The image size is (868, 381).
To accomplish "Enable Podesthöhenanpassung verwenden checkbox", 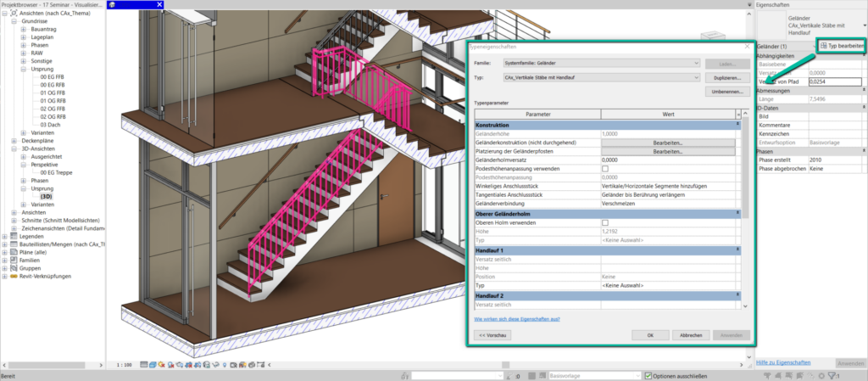I will click(604, 169).
